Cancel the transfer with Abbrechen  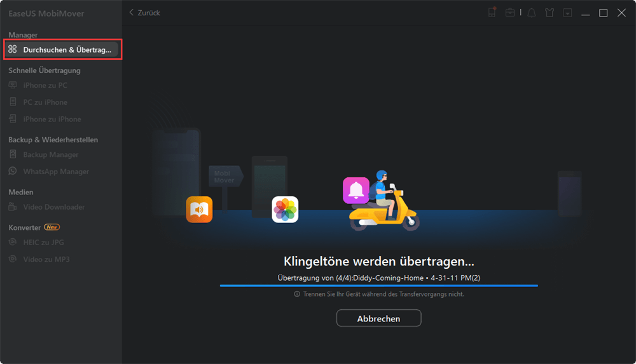(379, 318)
